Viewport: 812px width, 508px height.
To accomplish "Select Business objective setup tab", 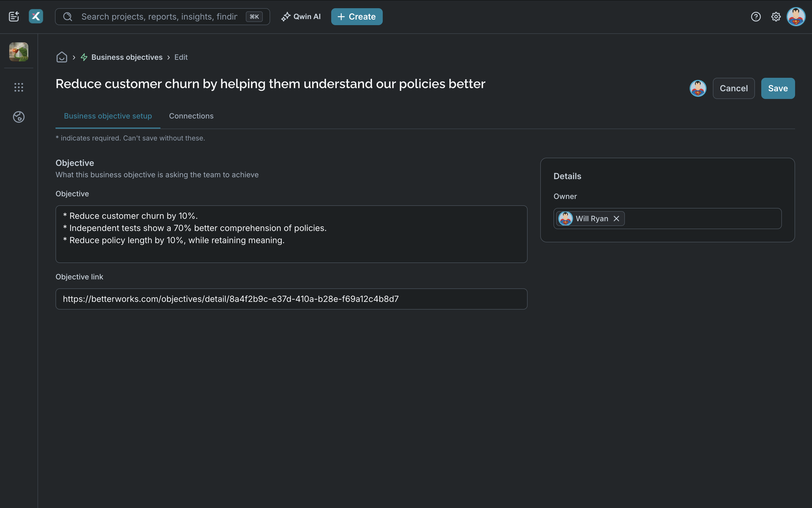I will [x=108, y=116].
